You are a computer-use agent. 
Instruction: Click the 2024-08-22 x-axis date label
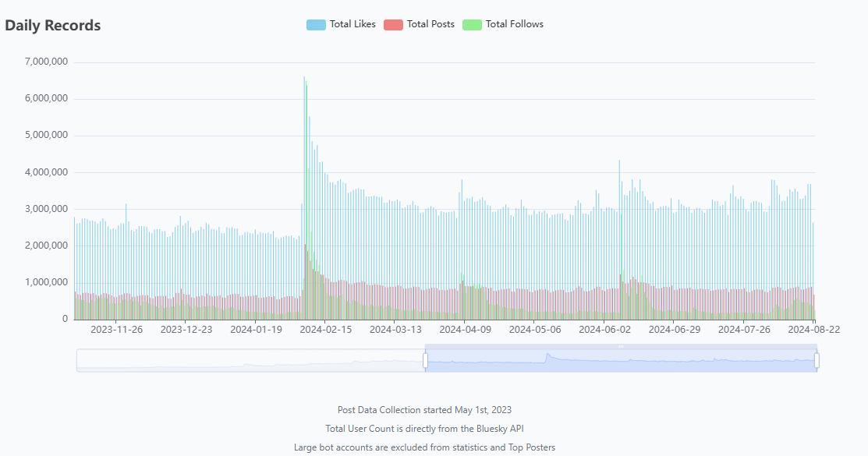(x=814, y=330)
